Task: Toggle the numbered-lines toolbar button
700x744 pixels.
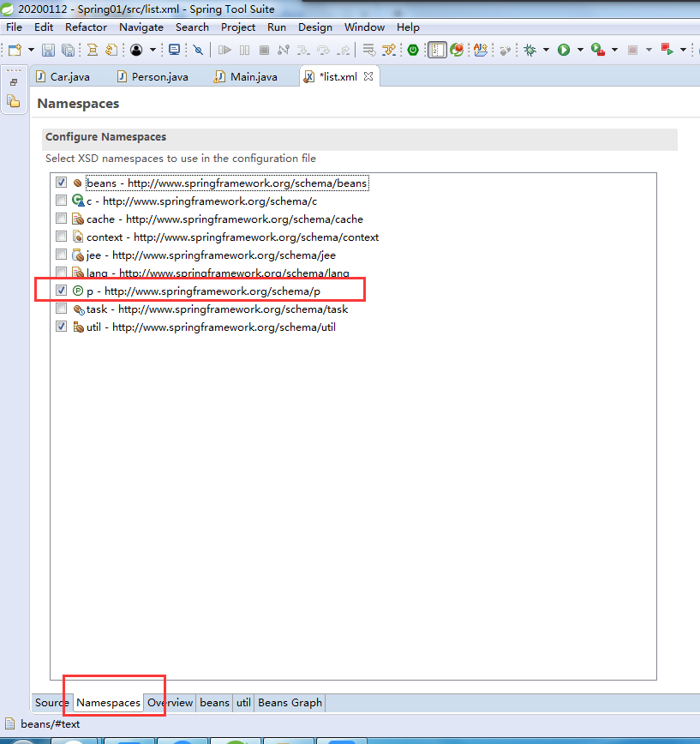Action: coord(437,50)
